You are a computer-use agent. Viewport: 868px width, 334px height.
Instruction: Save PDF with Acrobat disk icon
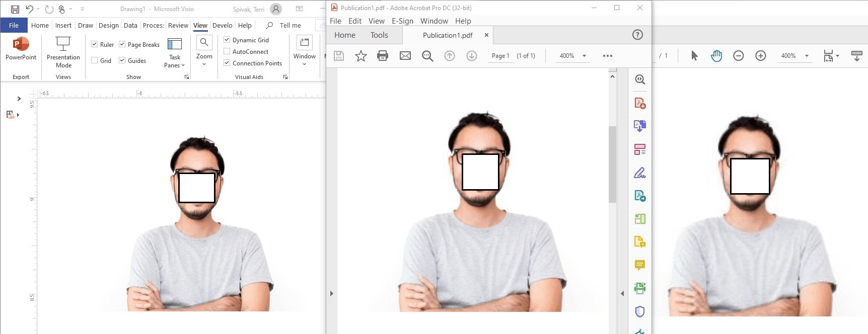pyautogui.click(x=339, y=56)
